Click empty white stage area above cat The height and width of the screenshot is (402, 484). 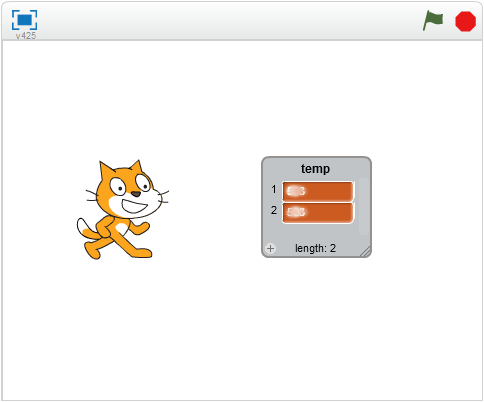[123, 100]
